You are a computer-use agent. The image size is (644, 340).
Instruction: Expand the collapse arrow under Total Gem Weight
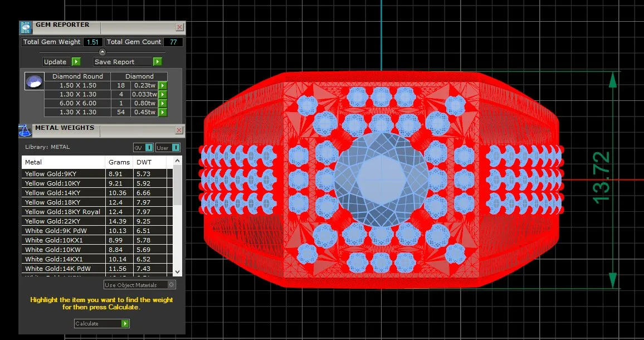(103, 52)
